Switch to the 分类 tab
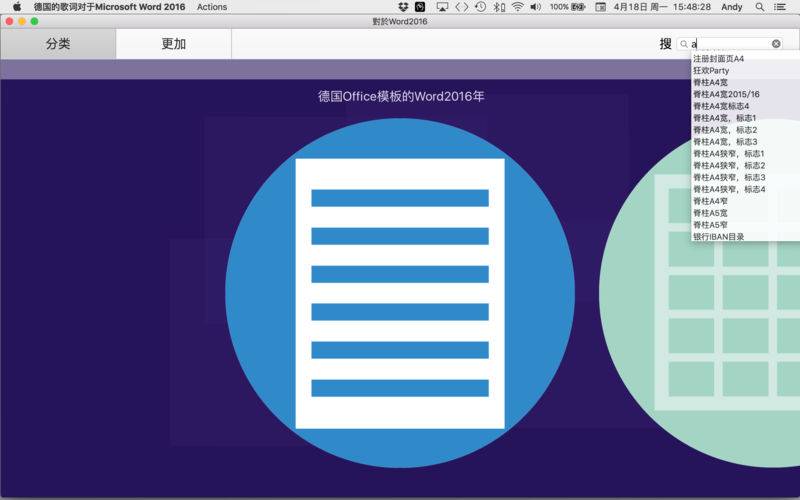Screen dimensions: 800x500 pos(58,44)
